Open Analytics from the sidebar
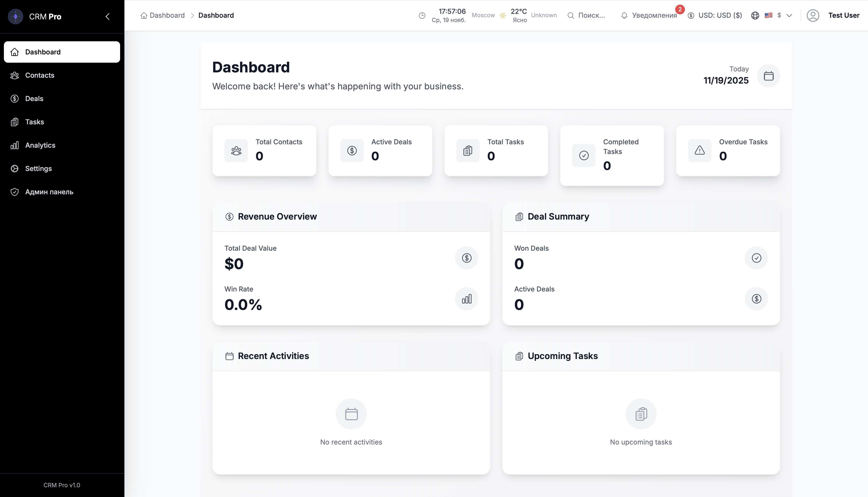Screen dimensions: 868x497 (40, 145)
